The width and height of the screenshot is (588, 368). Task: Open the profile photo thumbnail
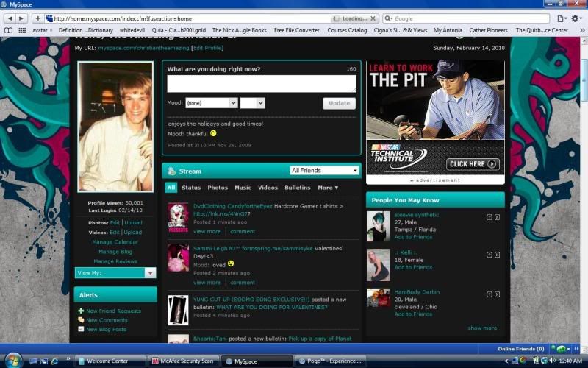115,127
